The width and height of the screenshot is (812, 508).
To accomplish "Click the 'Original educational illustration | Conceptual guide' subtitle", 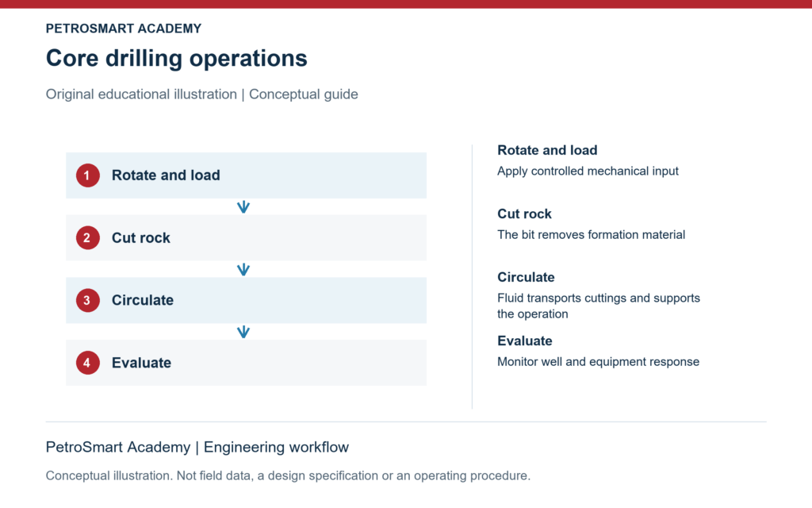I will 202,94.
